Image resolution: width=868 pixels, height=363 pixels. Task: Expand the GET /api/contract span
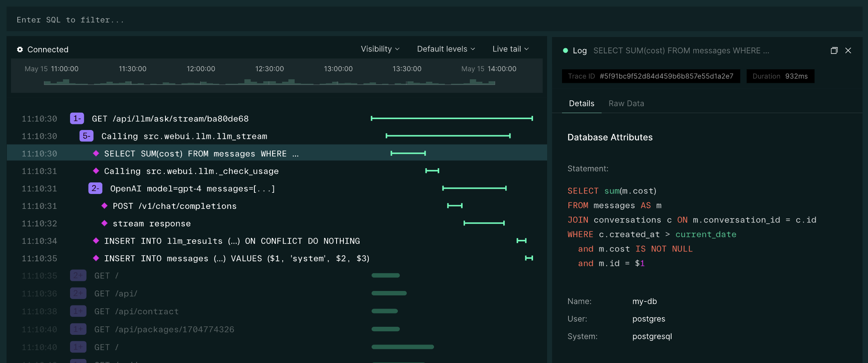pyautogui.click(x=78, y=311)
